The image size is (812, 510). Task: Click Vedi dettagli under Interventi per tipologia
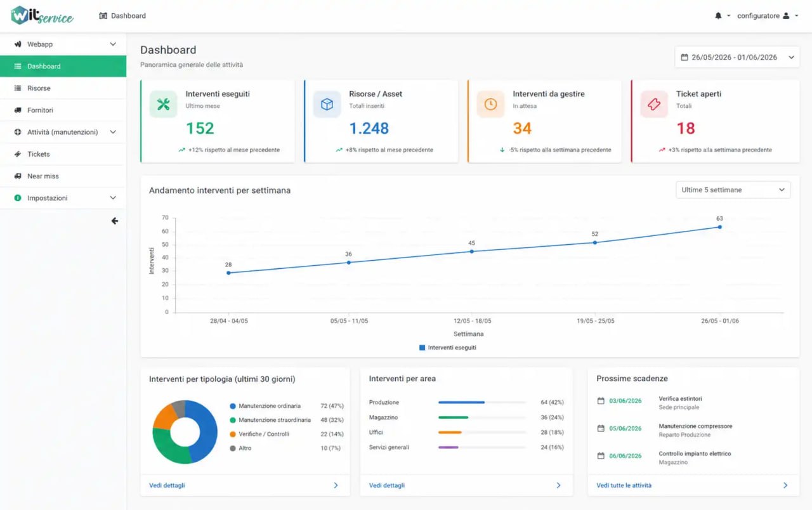(167, 485)
